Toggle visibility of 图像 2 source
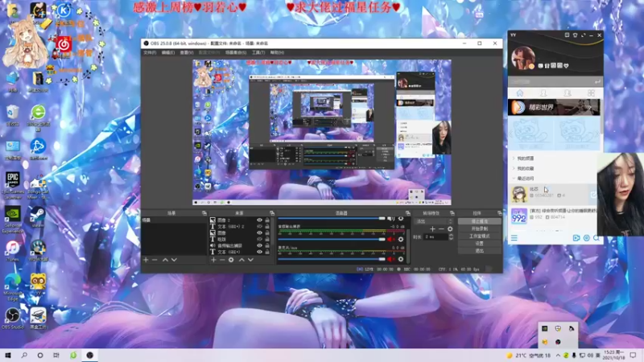The image size is (644, 362). pyautogui.click(x=259, y=220)
